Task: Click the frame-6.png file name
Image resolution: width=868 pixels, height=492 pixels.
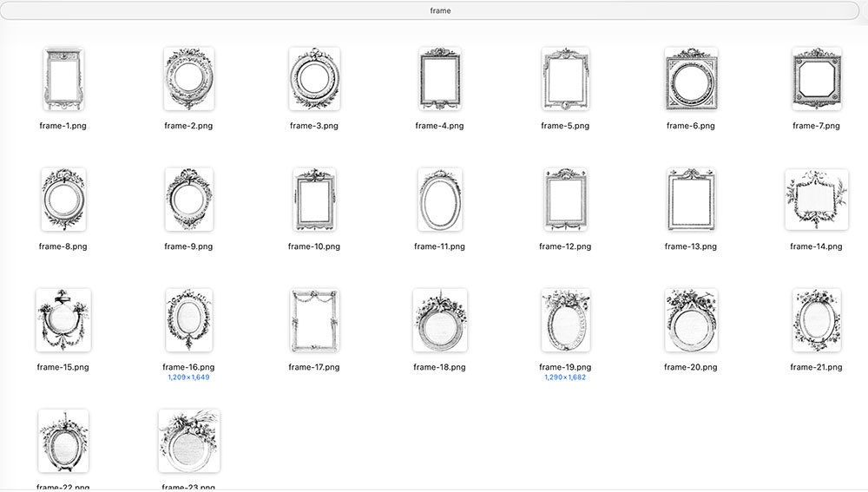Action: point(691,126)
